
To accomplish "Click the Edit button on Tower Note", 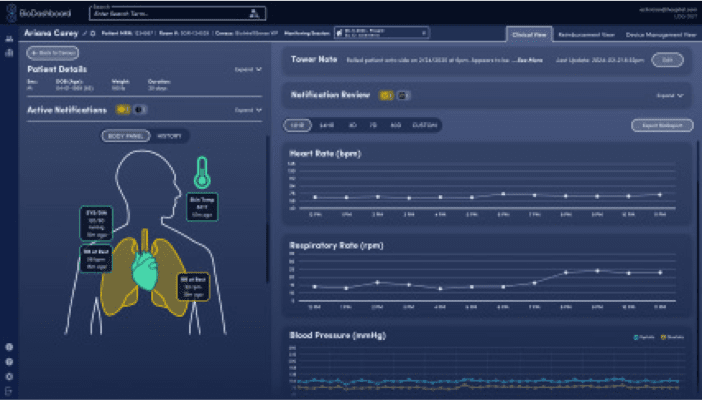I will (x=667, y=60).
